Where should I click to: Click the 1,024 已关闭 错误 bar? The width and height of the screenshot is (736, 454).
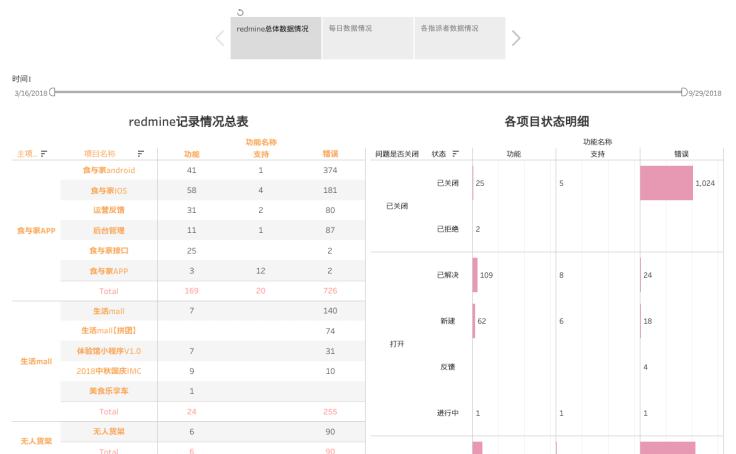pyautogui.click(x=666, y=183)
